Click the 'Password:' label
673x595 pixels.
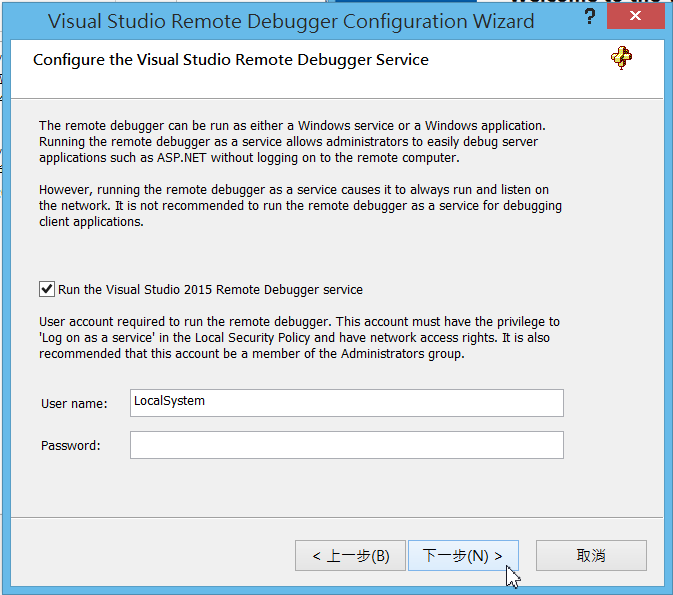coord(71,446)
